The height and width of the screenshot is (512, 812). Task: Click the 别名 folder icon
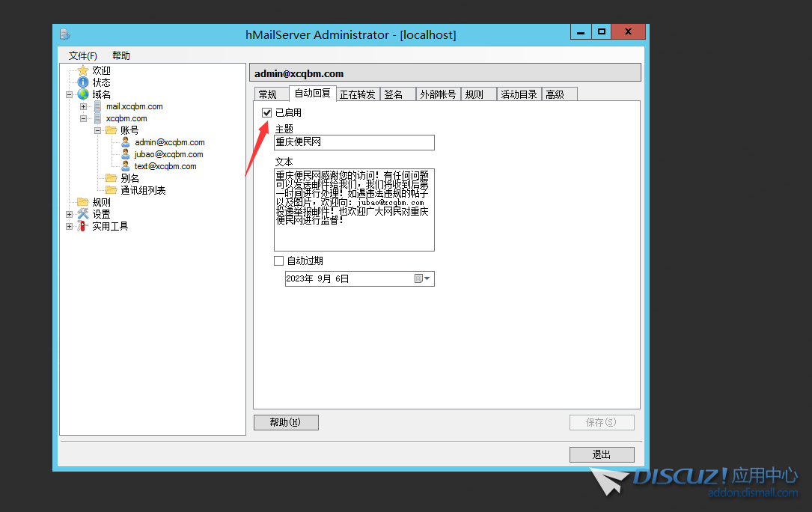(x=111, y=178)
